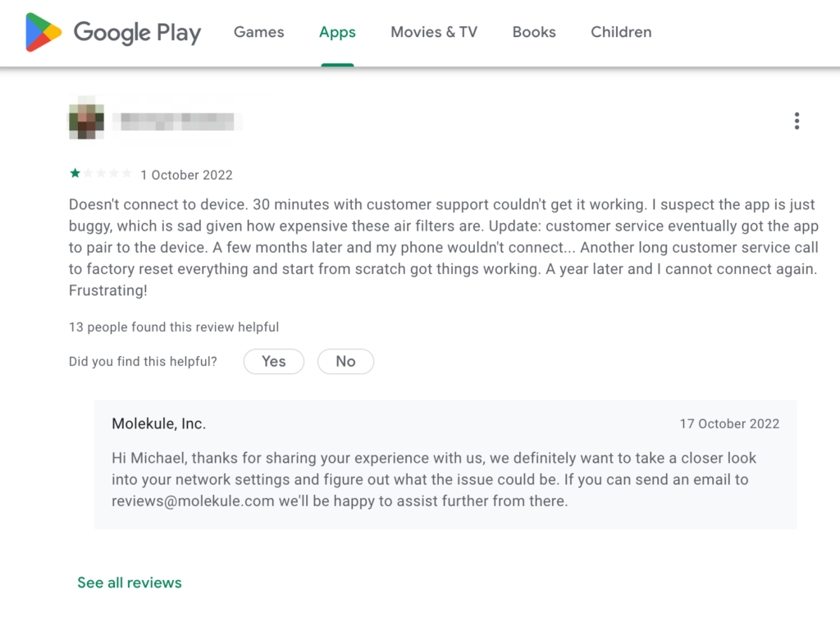Image resolution: width=840 pixels, height=635 pixels.
Task: Click the review body text paragraph
Action: pos(444,248)
